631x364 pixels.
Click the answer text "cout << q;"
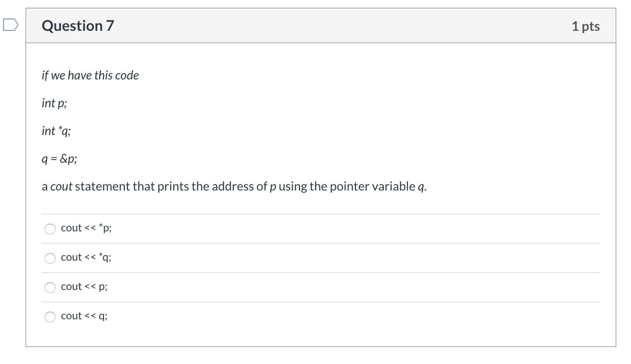tap(84, 316)
